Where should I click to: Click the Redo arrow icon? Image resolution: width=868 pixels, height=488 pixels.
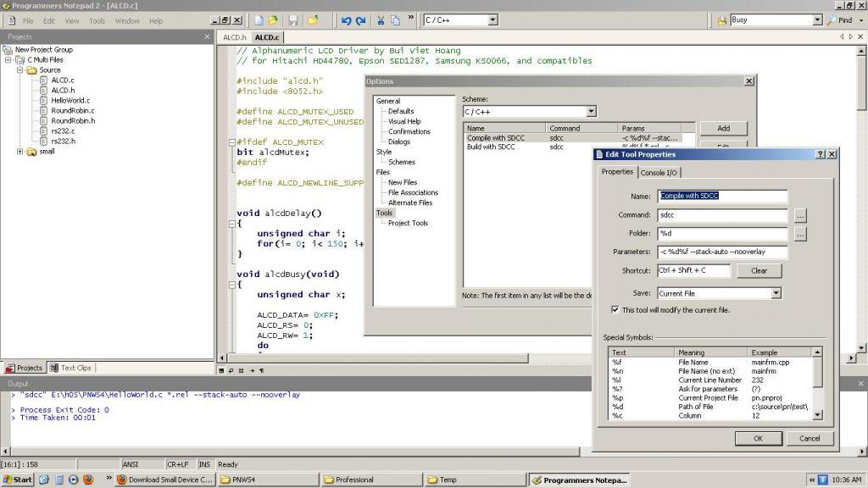(x=361, y=20)
